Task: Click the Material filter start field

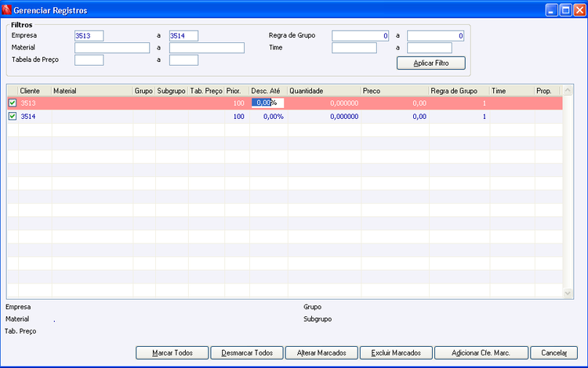Action: coord(112,48)
